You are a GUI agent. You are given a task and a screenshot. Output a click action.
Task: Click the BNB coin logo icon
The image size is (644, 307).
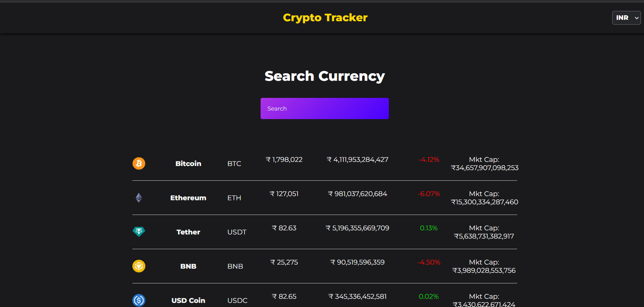[x=139, y=266]
